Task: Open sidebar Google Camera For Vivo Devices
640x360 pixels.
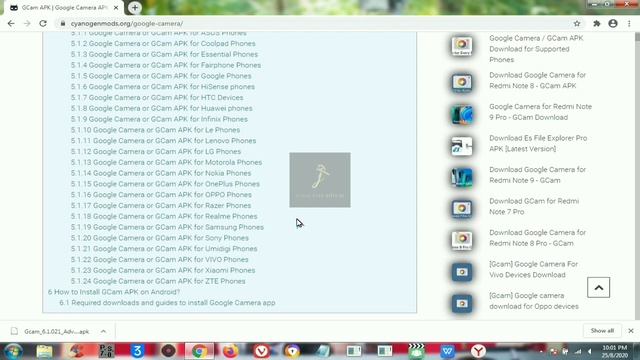Action: click(533, 269)
